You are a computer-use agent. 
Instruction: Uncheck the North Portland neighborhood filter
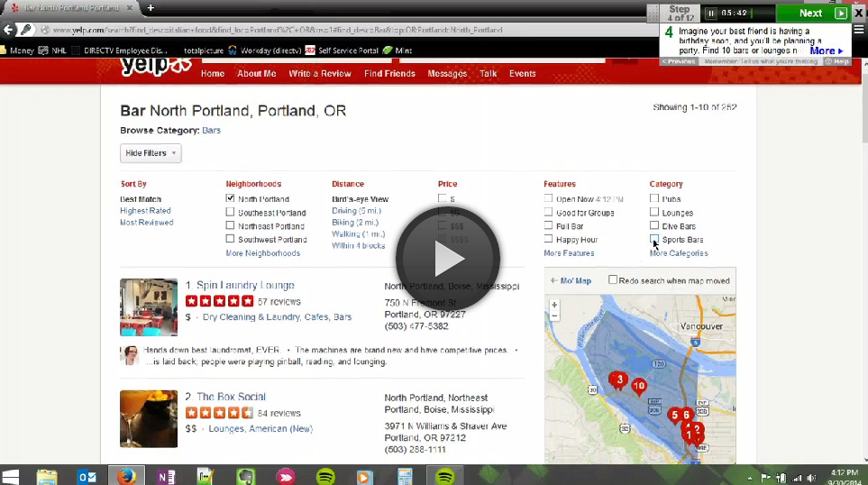tap(231, 198)
